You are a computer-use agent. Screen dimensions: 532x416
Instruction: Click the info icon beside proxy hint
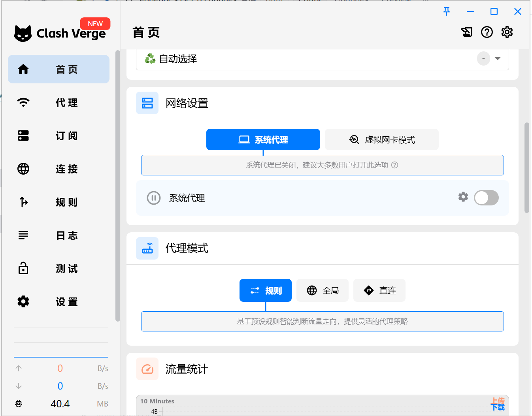[x=394, y=165]
